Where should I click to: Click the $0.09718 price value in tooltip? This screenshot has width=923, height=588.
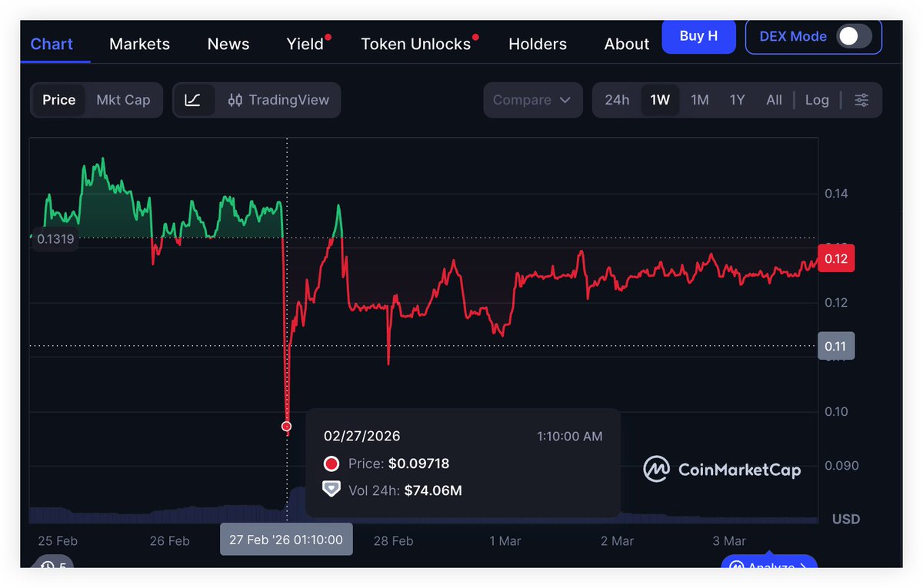point(418,463)
